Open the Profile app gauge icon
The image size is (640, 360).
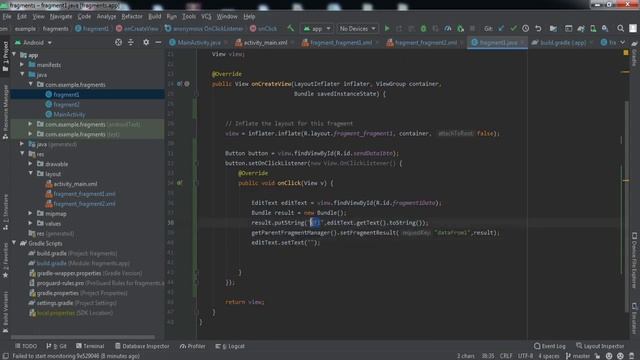tap(448, 29)
